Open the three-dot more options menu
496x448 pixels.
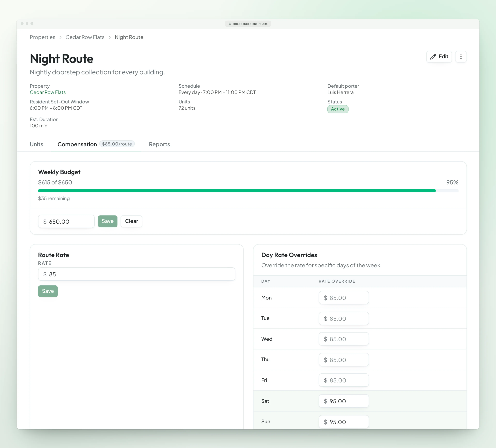coord(461,57)
